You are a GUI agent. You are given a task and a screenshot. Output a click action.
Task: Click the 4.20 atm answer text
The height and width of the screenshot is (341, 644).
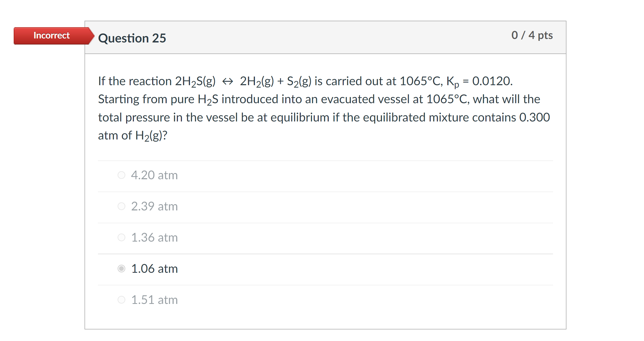(154, 175)
